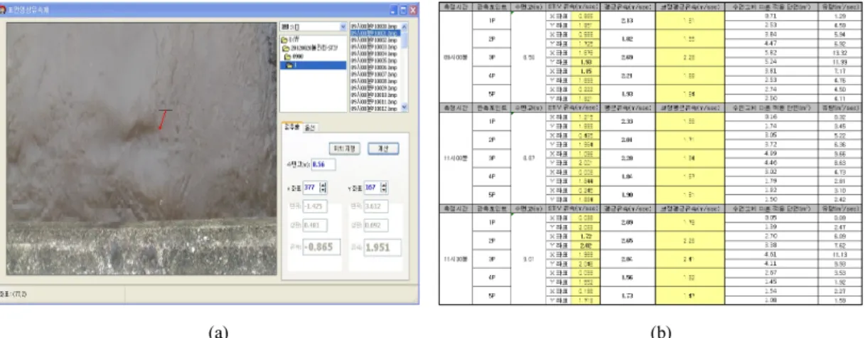Select the 20120828 folder in directory tree
This screenshot has height=338, width=868.
coord(311,48)
